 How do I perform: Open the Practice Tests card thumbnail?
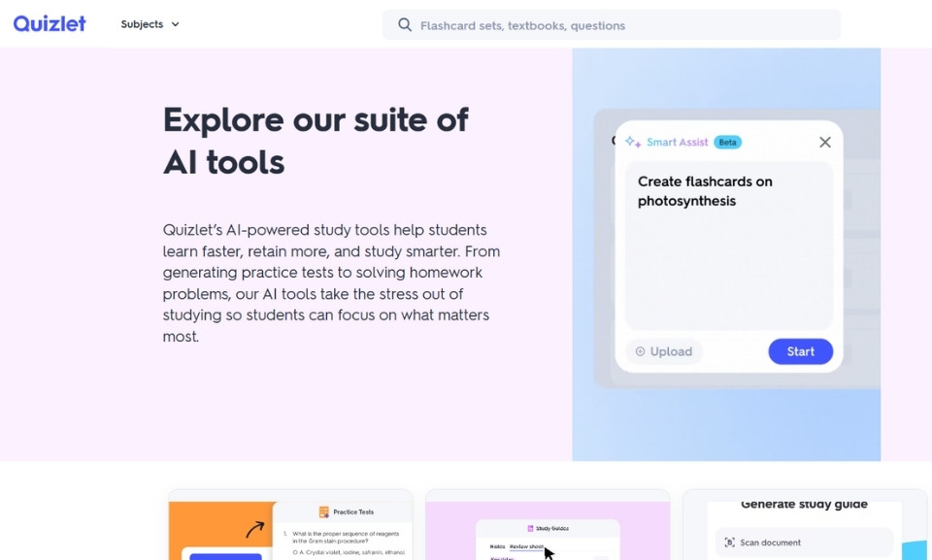pyautogui.click(x=290, y=525)
